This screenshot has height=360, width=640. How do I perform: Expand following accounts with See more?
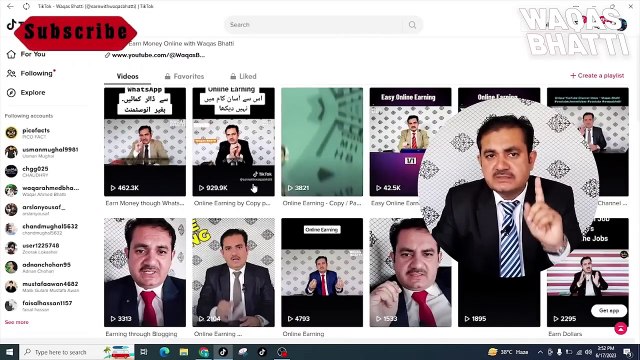[17, 322]
